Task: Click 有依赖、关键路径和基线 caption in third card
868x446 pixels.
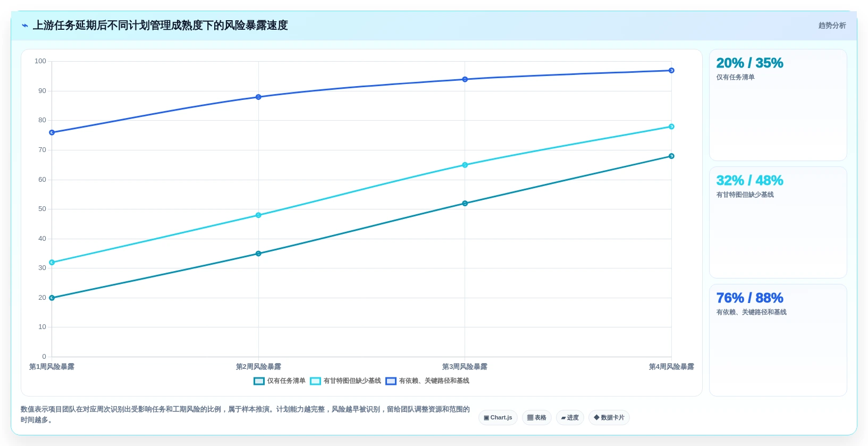Action: (752, 313)
